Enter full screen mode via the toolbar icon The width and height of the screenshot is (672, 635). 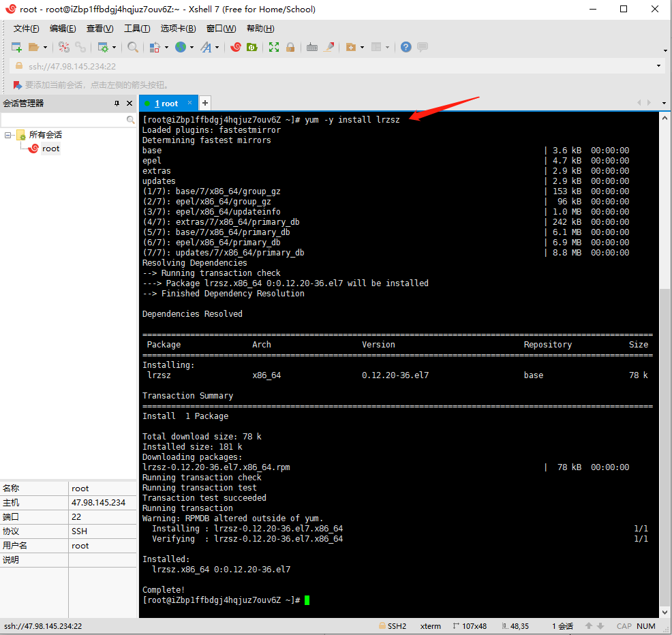pos(274,47)
